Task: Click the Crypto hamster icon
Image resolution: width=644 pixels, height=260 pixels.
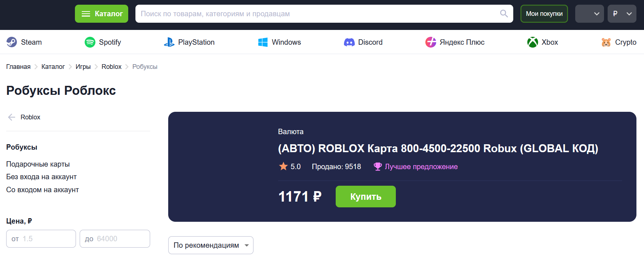Action: (x=606, y=42)
